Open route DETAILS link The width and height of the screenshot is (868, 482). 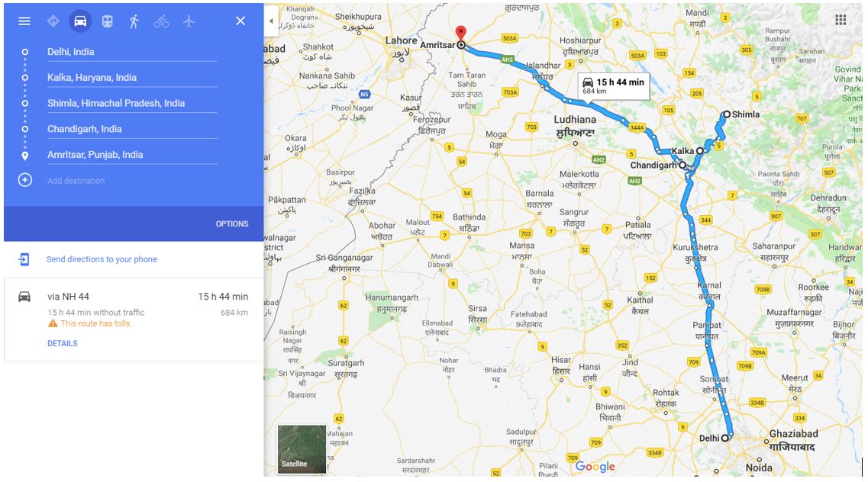point(63,343)
